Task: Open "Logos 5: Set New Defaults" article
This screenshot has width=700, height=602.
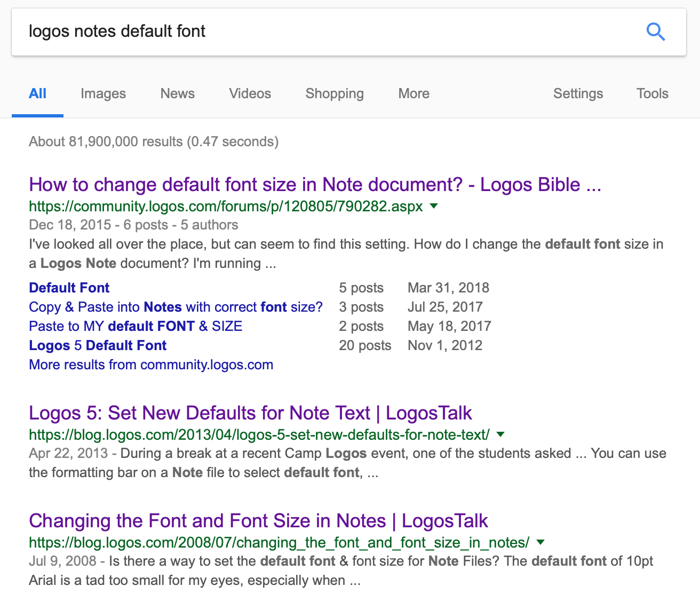Action: [250, 413]
